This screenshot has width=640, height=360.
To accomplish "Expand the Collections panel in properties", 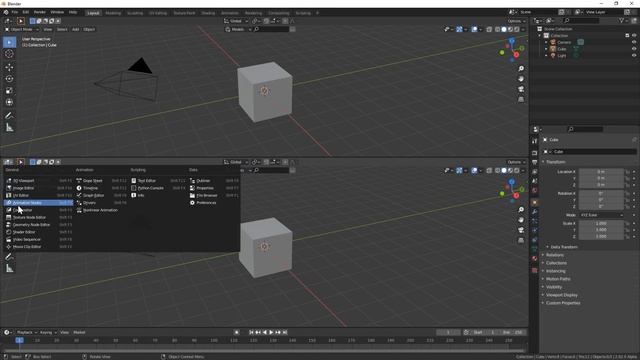I will point(556,263).
